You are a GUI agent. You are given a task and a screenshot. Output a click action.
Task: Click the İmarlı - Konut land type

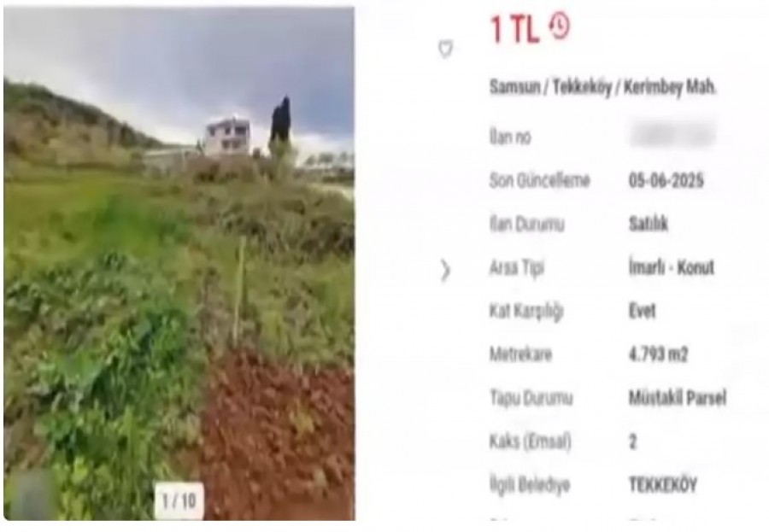tap(672, 268)
